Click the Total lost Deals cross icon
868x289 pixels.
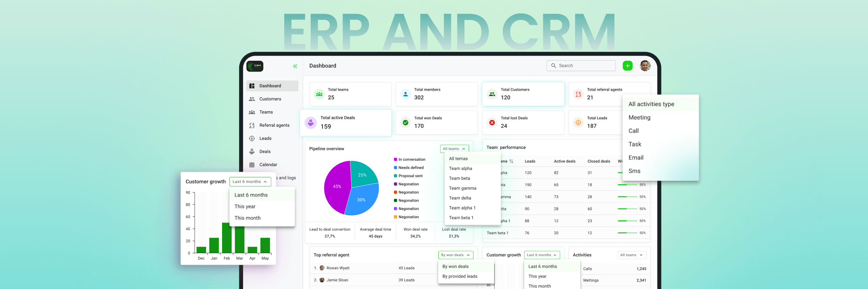pos(492,123)
